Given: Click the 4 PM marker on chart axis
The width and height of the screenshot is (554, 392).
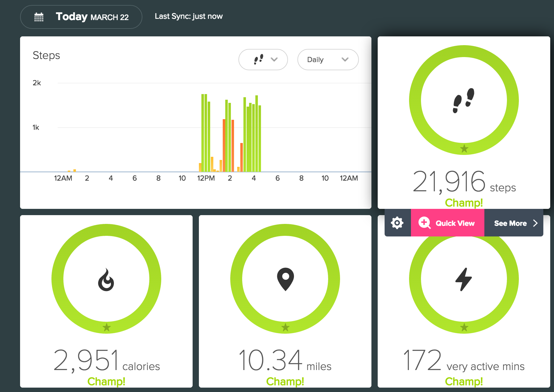Looking at the screenshot, I should pos(253,178).
